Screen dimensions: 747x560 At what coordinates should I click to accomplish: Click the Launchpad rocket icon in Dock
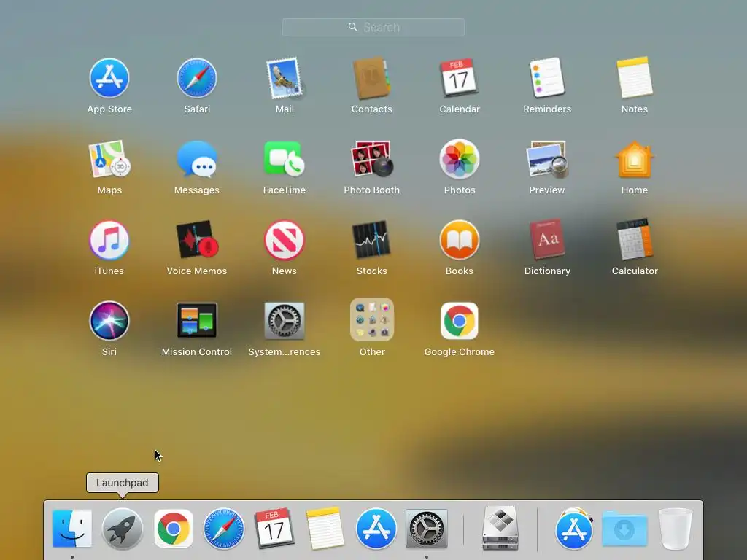click(123, 529)
